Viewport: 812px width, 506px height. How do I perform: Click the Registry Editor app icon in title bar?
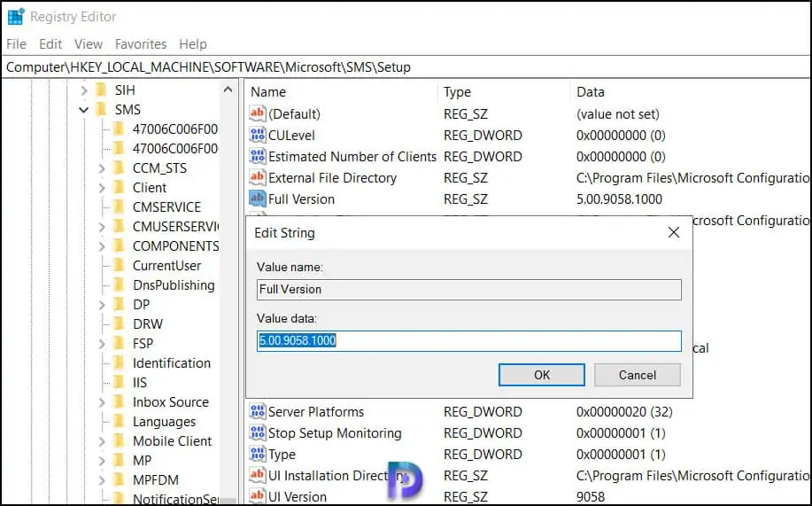(16, 17)
